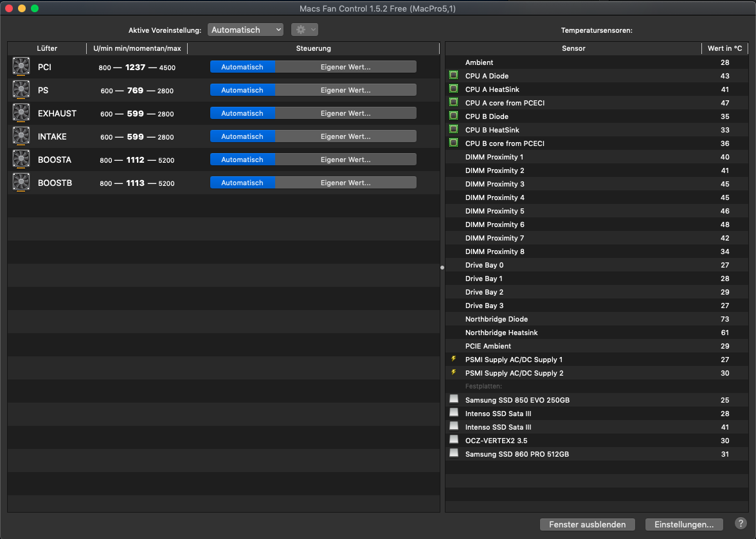This screenshot has width=756, height=539.
Task: Click the PS fan icon
Action: (x=21, y=90)
